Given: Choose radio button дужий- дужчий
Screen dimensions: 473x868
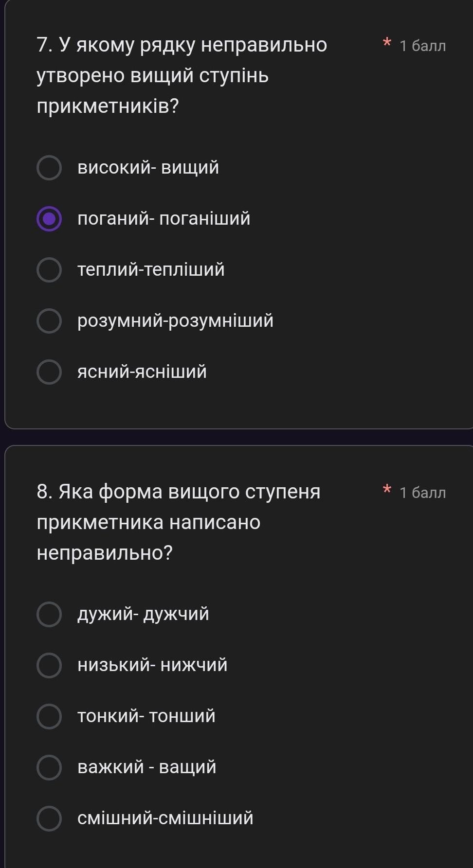Looking at the screenshot, I should (49, 614).
